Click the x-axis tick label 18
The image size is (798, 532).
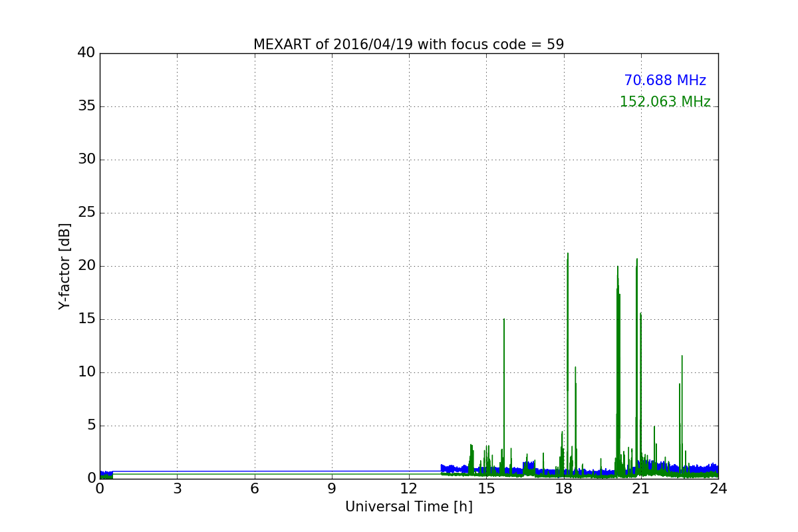tap(563, 489)
